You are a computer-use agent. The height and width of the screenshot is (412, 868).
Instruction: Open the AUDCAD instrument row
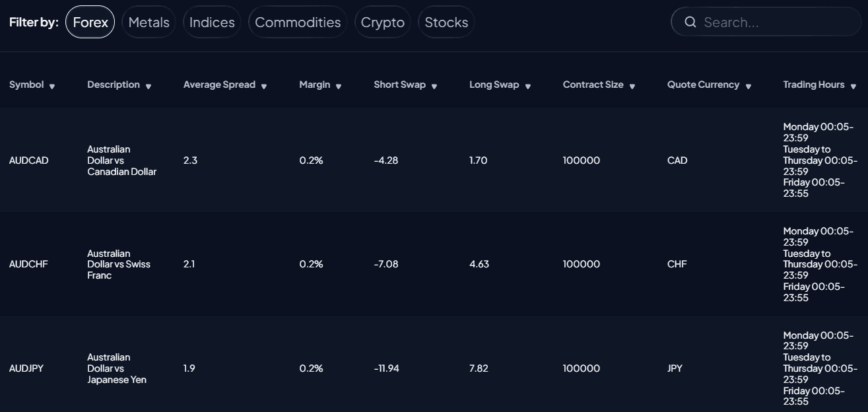[x=264, y=160]
